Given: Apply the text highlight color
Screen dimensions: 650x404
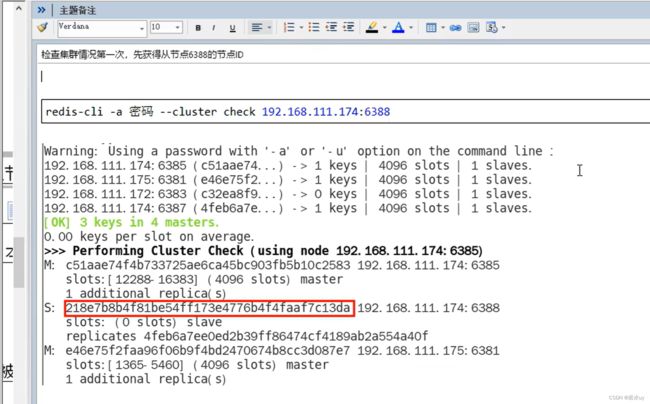Looking at the screenshot, I should [372, 27].
